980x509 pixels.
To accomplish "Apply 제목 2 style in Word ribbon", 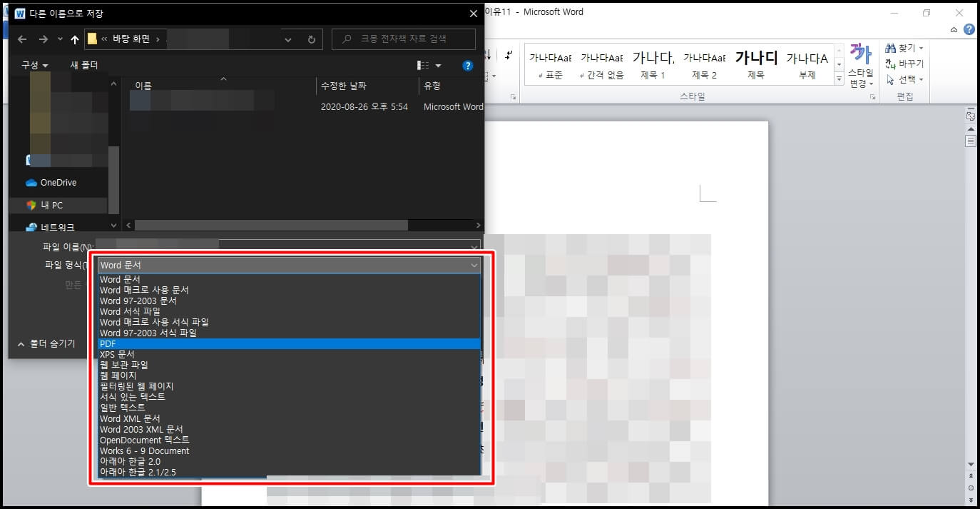I will (705, 65).
